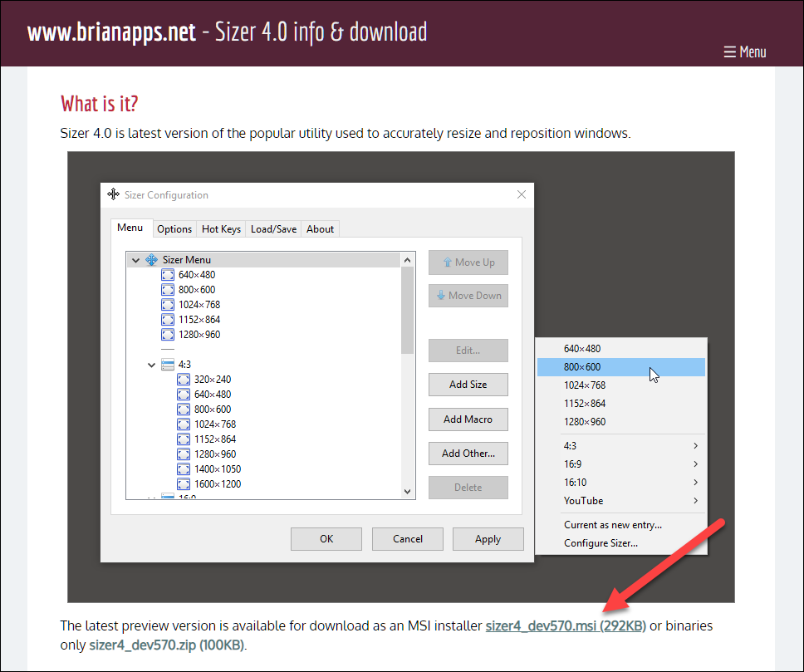Click the Delete button
Viewport: 804px width, 672px height.
coord(468,488)
